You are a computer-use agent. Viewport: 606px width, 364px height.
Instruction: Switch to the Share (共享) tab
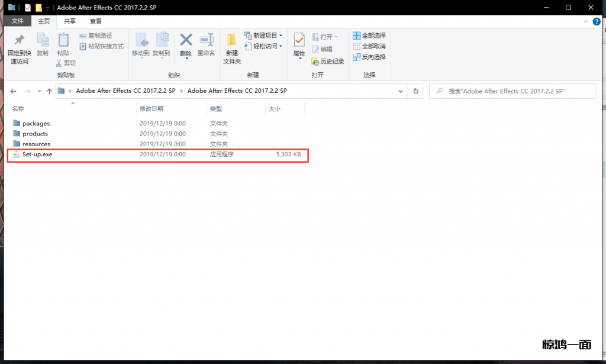[70, 21]
